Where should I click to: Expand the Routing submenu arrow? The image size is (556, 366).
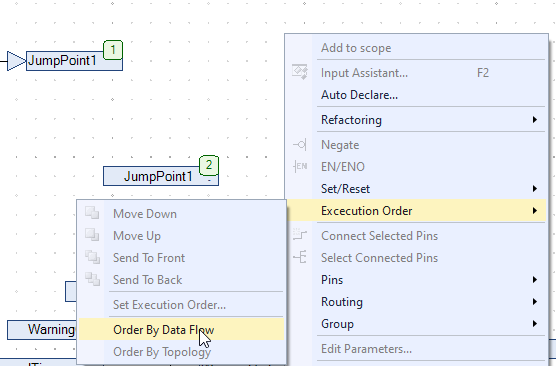pos(534,302)
